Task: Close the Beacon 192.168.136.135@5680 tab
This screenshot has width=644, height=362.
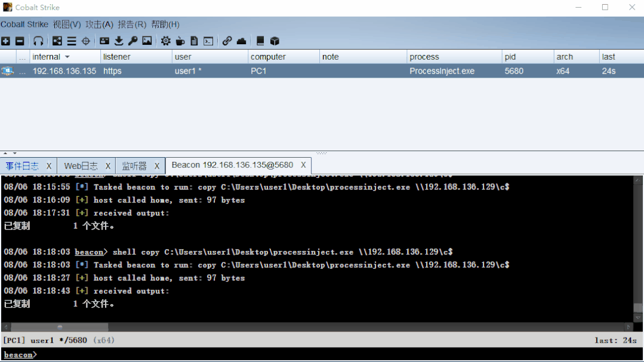Action: point(303,165)
